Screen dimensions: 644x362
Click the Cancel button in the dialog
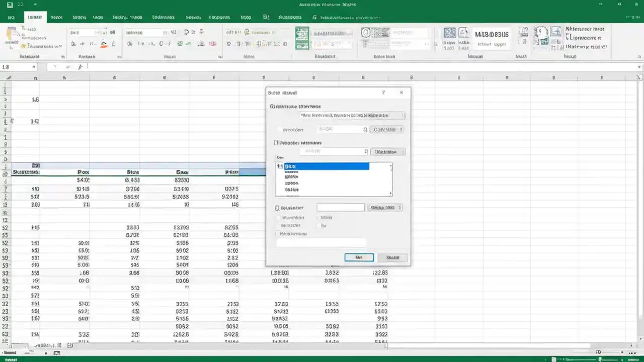pos(392,257)
